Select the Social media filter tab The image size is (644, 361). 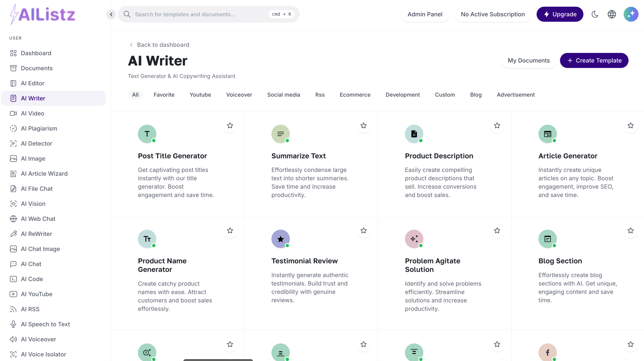(284, 95)
